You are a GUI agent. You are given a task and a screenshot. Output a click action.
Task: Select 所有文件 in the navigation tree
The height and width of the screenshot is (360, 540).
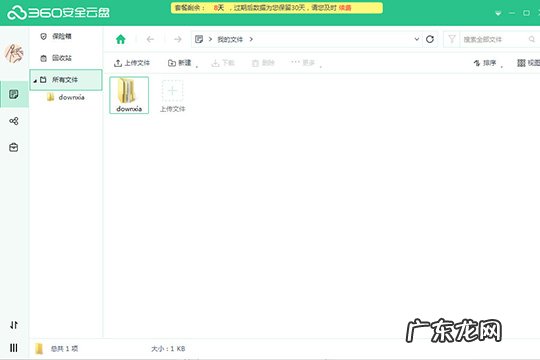[66, 80]
